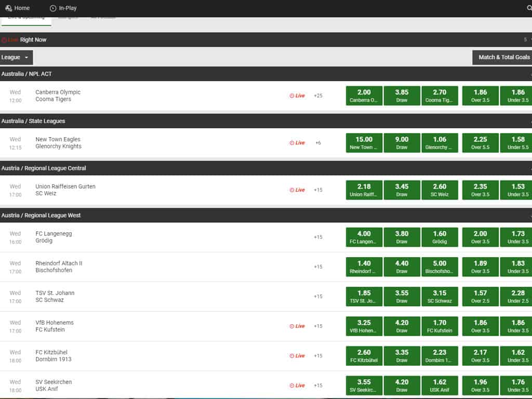Pick Under 3.5 at 1.73
This screenshot has height=399, width=532.
pos(516,237)
